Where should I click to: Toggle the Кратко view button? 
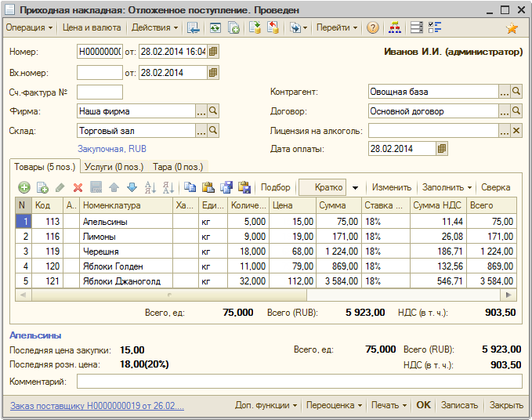[322, 187]
